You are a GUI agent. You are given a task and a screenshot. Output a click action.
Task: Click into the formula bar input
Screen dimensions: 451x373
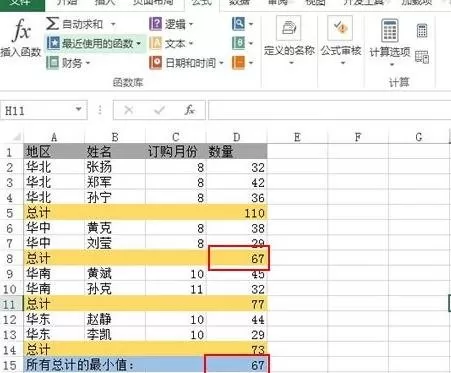[x=329, y=110]
